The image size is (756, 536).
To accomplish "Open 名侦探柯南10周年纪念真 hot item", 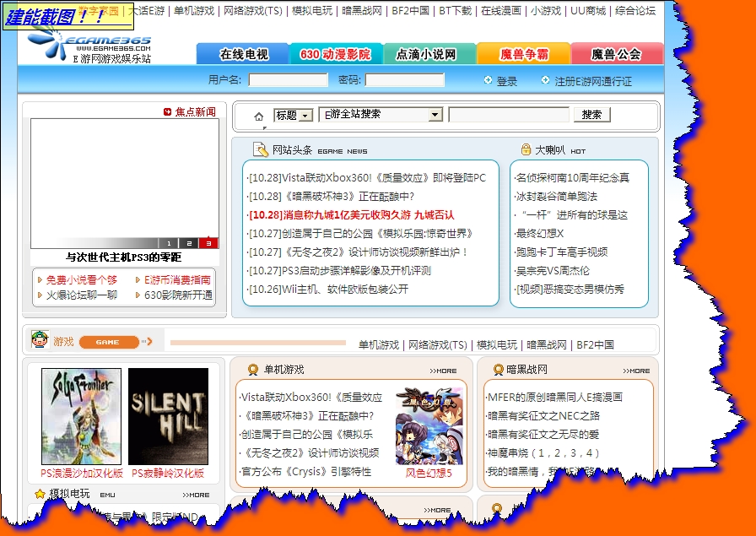I will [x=572, y=177].
